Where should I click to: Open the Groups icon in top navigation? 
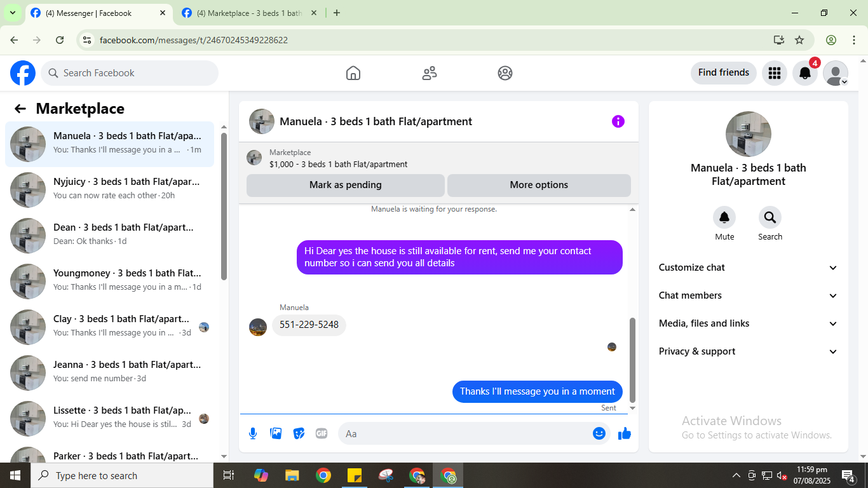click(505, 73)
